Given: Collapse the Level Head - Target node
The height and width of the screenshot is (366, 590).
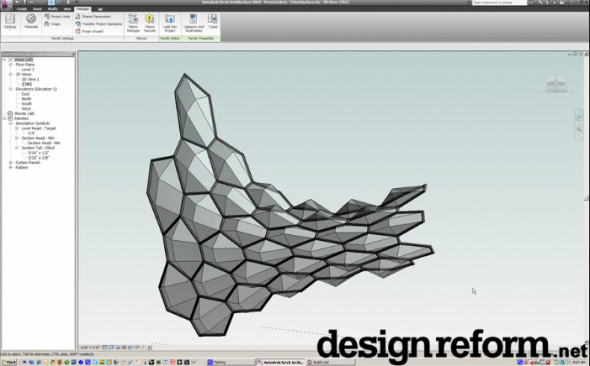Looking at the screenshot, I should pyautogui.click(x=17, y=128).
